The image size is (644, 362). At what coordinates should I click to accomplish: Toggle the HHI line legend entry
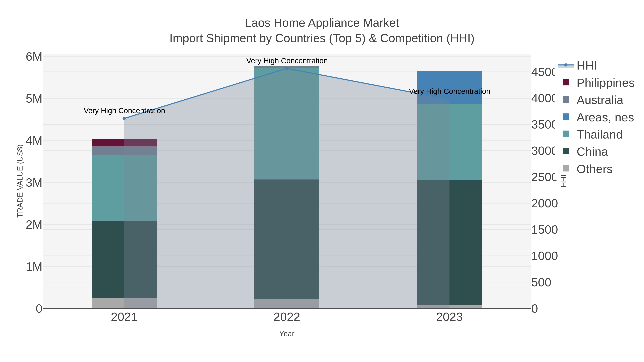click(577, 66)
